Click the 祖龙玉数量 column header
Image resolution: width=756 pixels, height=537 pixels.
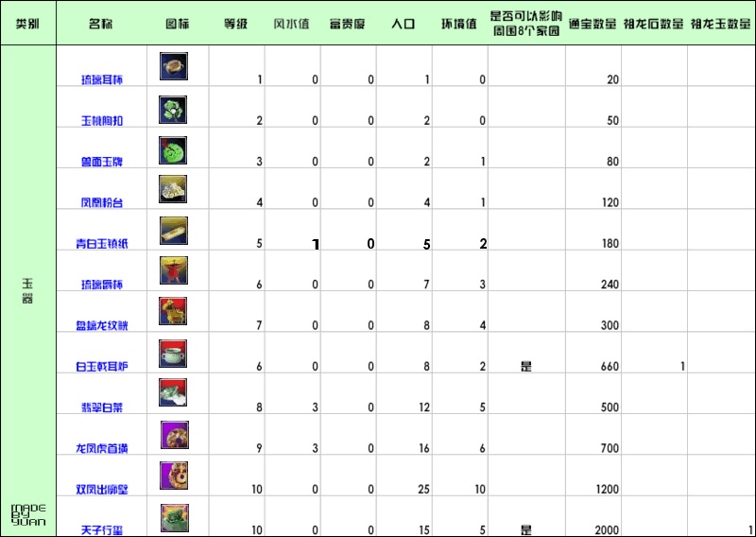721,24
